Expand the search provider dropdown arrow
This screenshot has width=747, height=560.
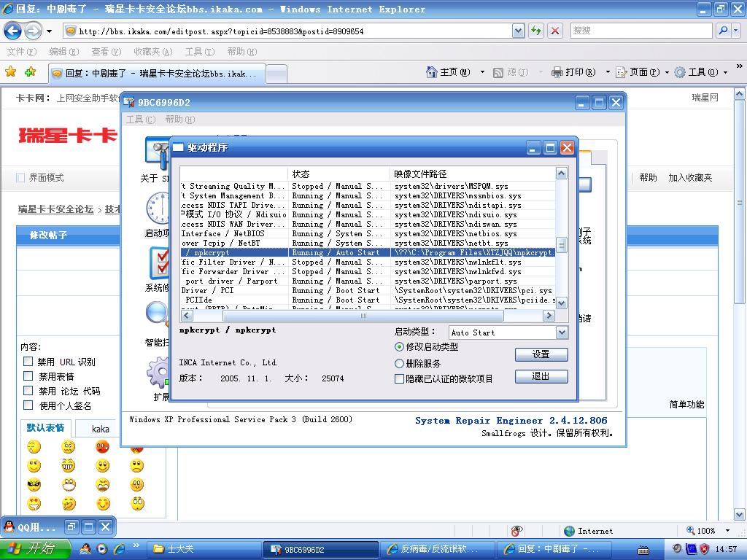[736, 31]
